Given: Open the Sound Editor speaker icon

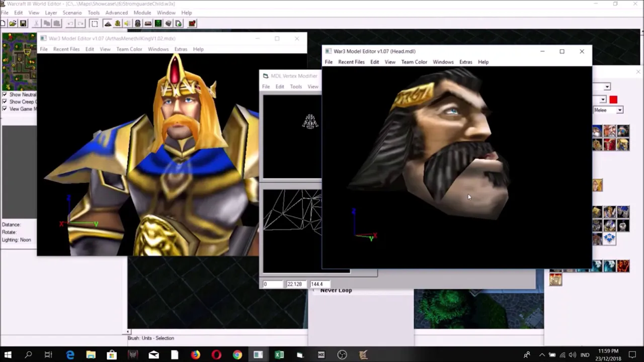Looking at the screenshot, I should [127, 23].
